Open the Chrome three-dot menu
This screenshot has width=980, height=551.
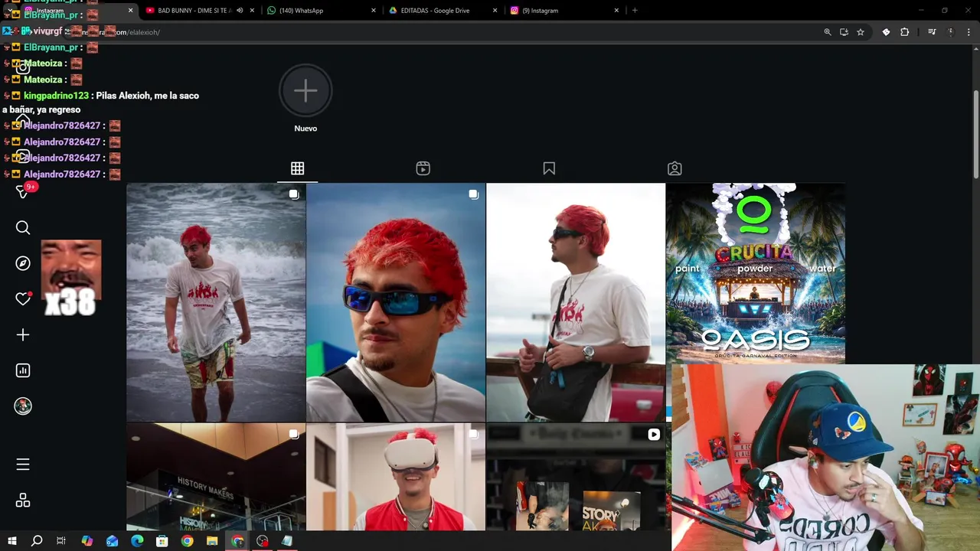[969, 32]
